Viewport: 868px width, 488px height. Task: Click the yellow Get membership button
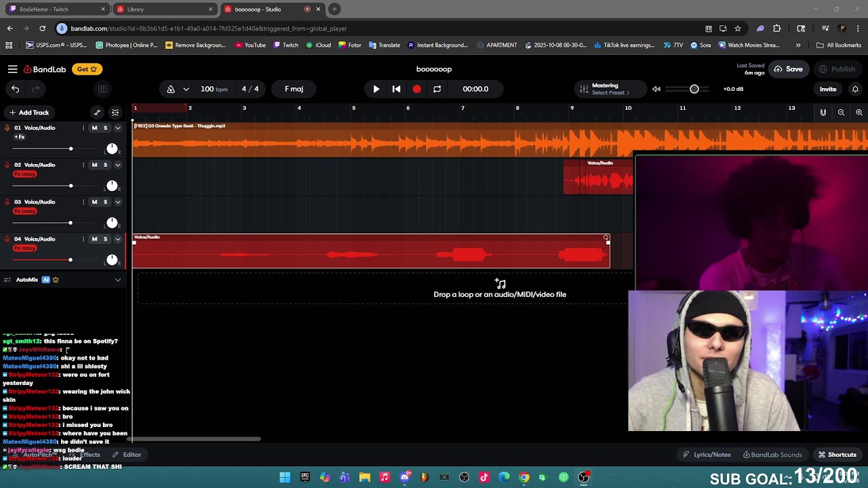(87, 69)
